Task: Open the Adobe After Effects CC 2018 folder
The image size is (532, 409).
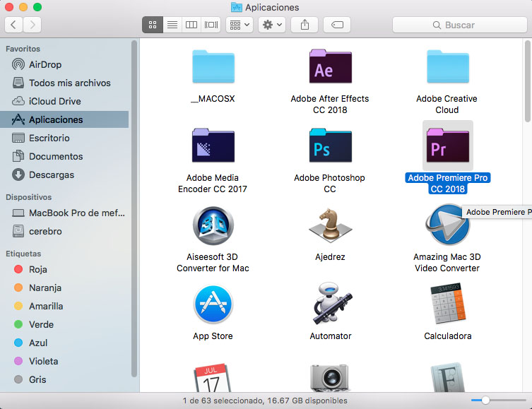Action: point(330,66)
